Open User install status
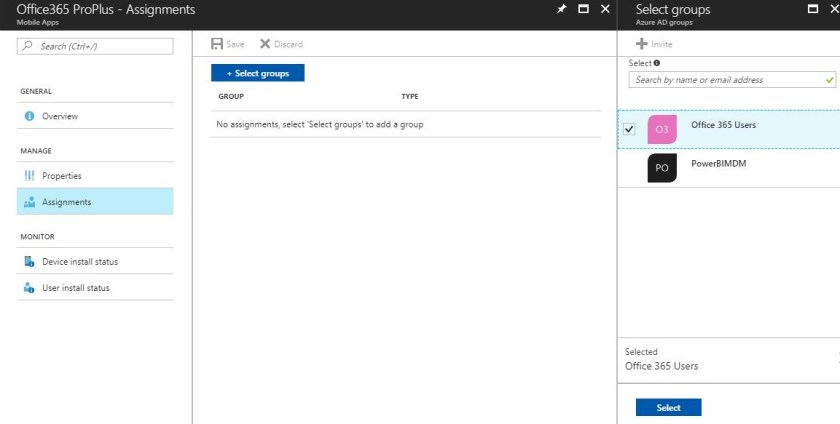840x424 pixels. [95, 287]
